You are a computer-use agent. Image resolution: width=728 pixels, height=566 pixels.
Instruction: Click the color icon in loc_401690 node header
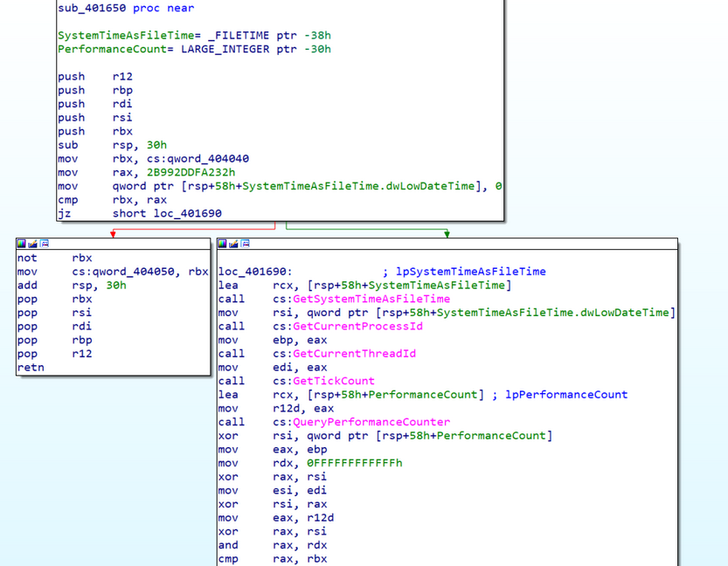(x=222, y=244)
